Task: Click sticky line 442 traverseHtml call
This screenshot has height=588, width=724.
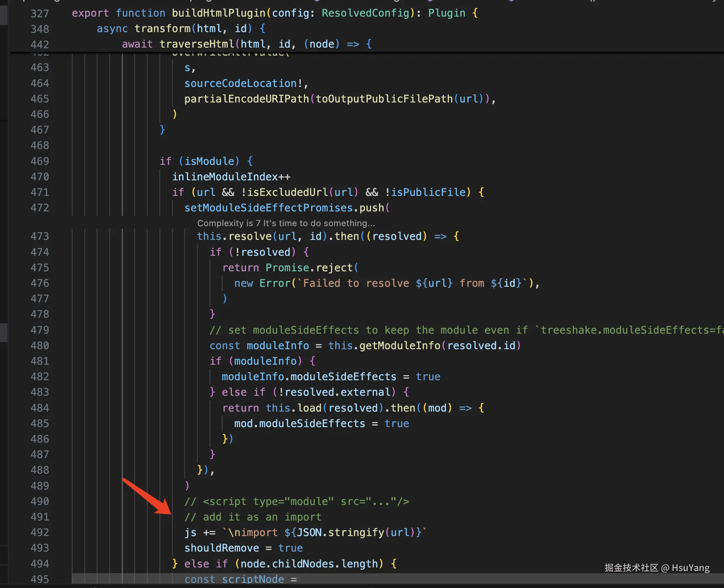Action: [197, 44]
